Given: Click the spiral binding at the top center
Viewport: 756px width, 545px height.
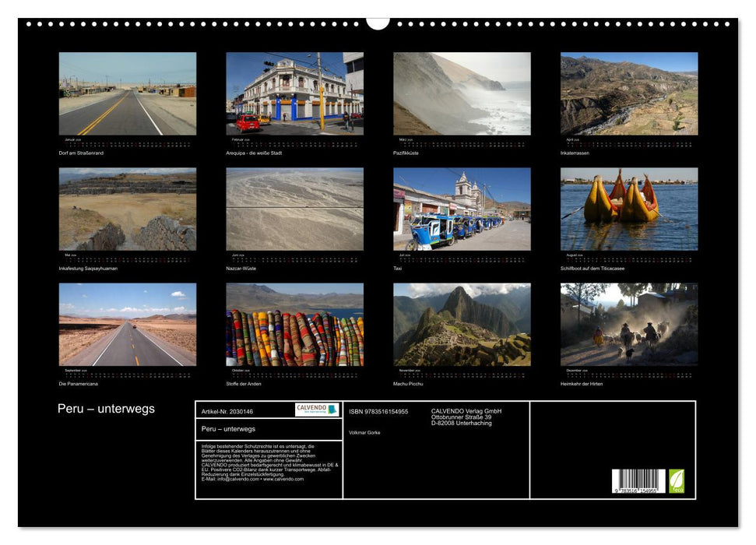Looking at the screenshot, I should pyautogui.click(x=378, y=22).
